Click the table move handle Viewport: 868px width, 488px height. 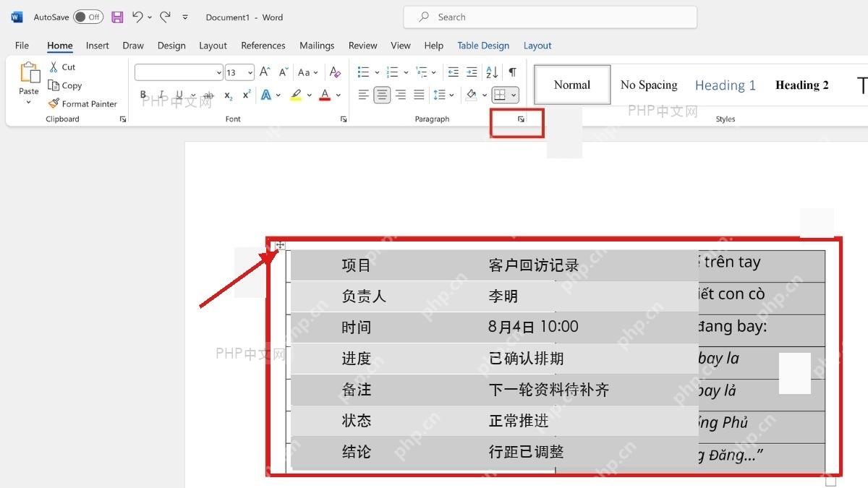(x=280, y=246)
